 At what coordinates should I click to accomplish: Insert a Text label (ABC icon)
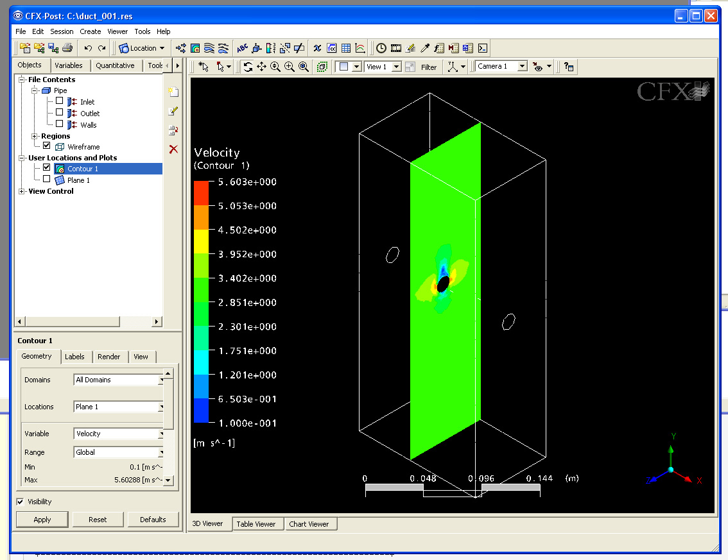(x=243, y=47)
